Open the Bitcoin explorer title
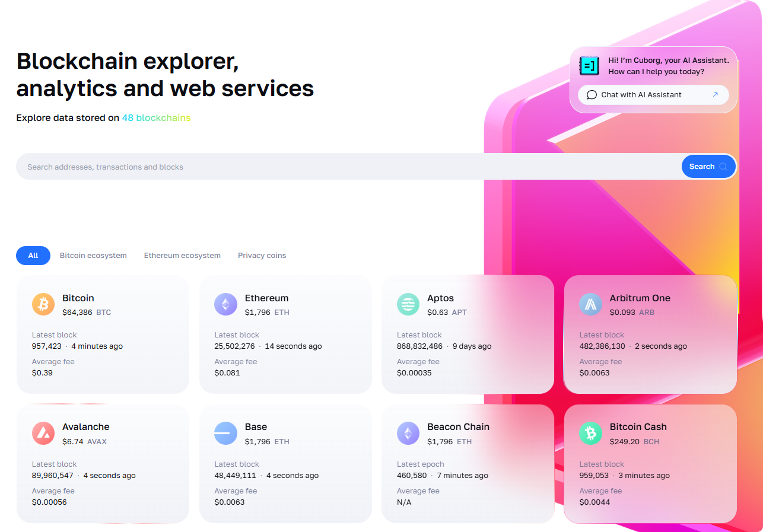The height and width of the screenshot is (532, 763). point(78,298)
